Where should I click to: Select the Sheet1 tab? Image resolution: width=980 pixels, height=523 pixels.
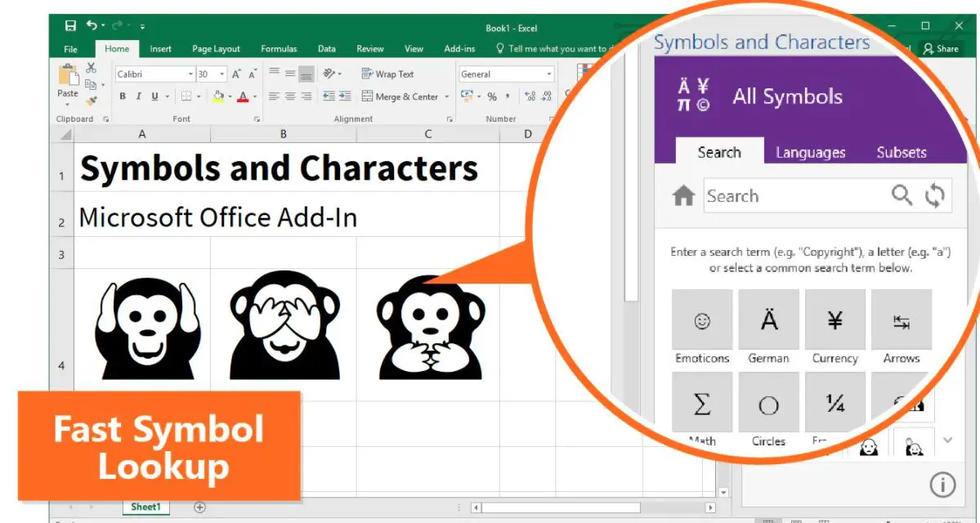pyautogui.click(x=145, y=507)
